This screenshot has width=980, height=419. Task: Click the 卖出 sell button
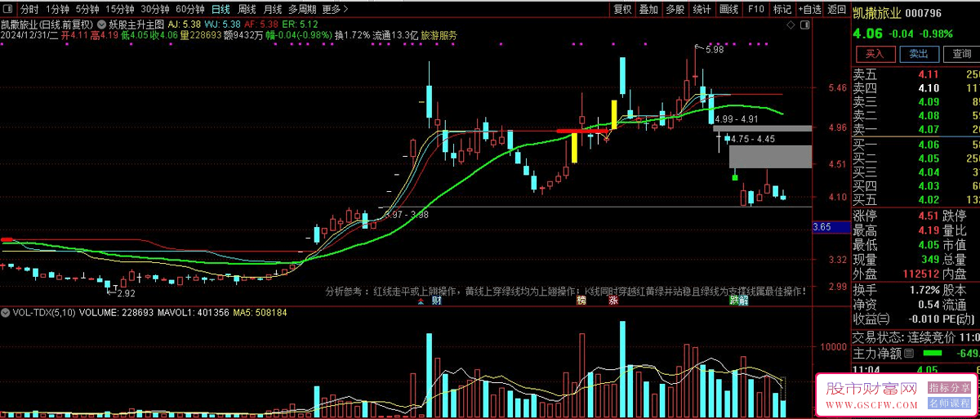coord(919,54)
